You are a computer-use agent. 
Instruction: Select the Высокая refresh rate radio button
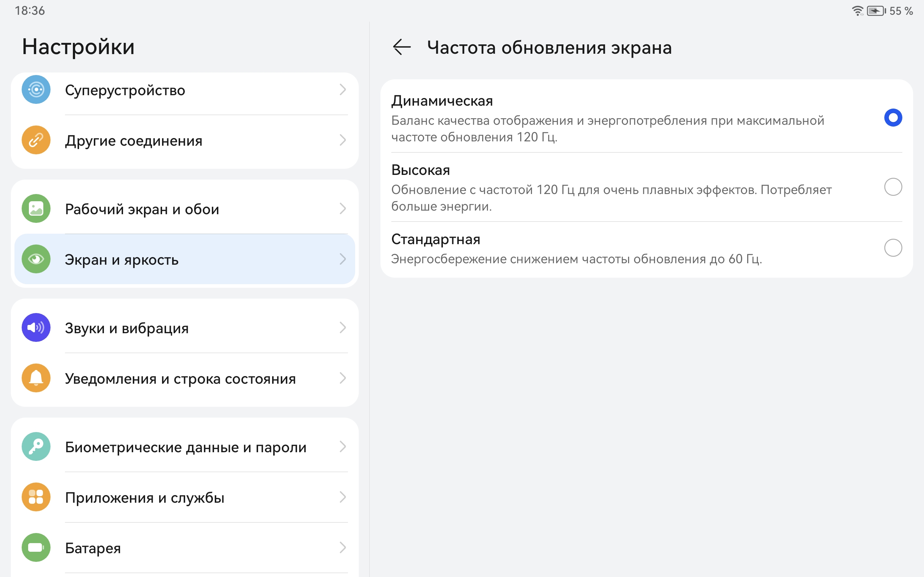tap(893, 187)
